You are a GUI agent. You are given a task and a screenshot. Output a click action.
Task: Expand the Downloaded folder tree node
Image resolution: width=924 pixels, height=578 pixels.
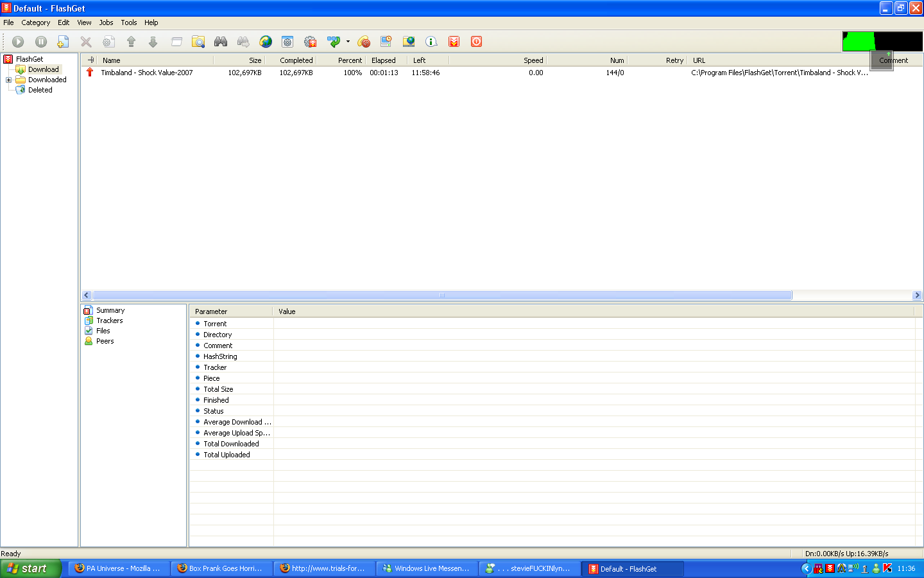pos(8,80)
